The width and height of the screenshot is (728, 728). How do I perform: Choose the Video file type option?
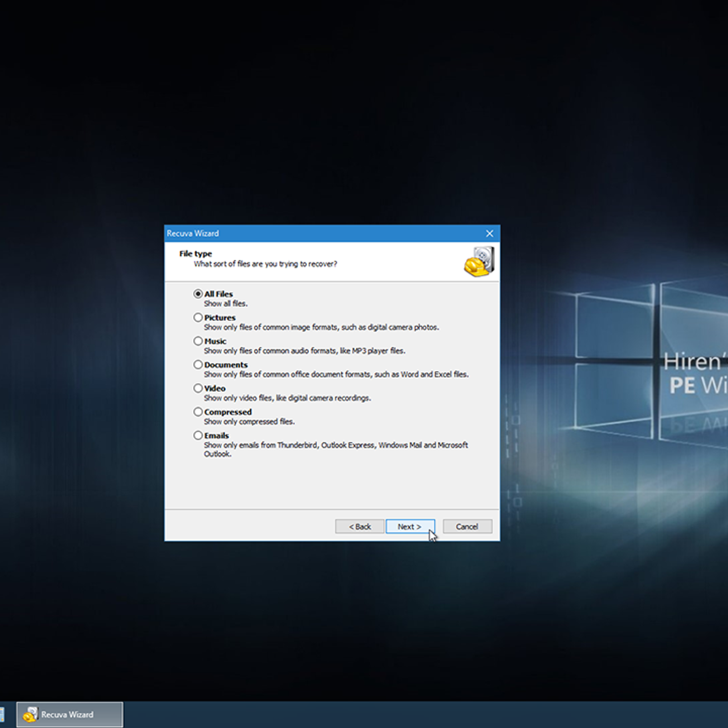[x=198, y=389]
